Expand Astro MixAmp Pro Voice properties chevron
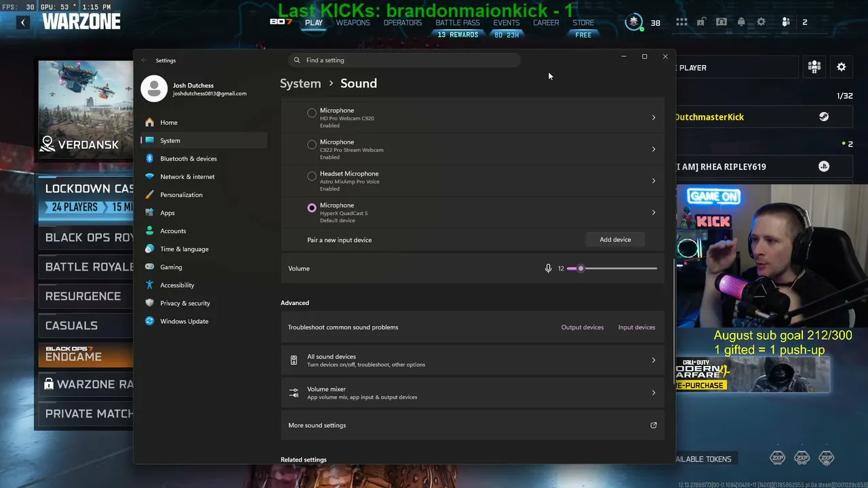Viewport: 868px width, 488px height. [x=654, y=181]
